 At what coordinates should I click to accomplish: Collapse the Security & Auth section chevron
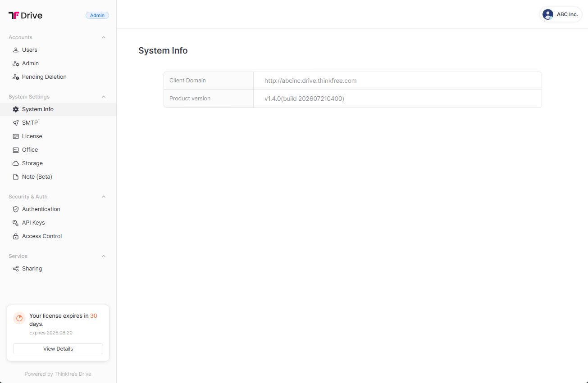tap(104, 197)
